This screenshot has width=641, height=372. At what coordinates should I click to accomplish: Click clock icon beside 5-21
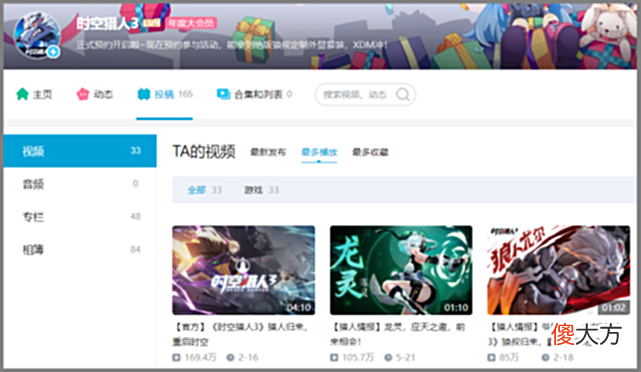(x=388, y=358)
